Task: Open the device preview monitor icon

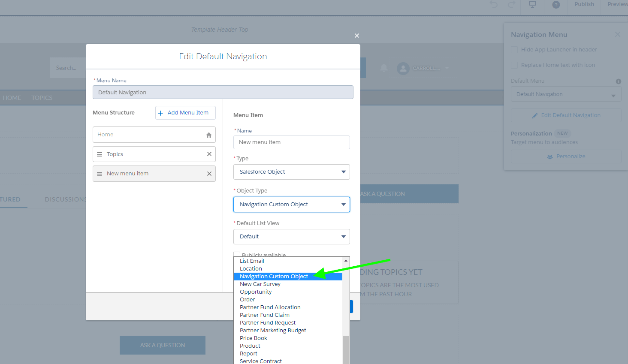Action: pos(532,4)
